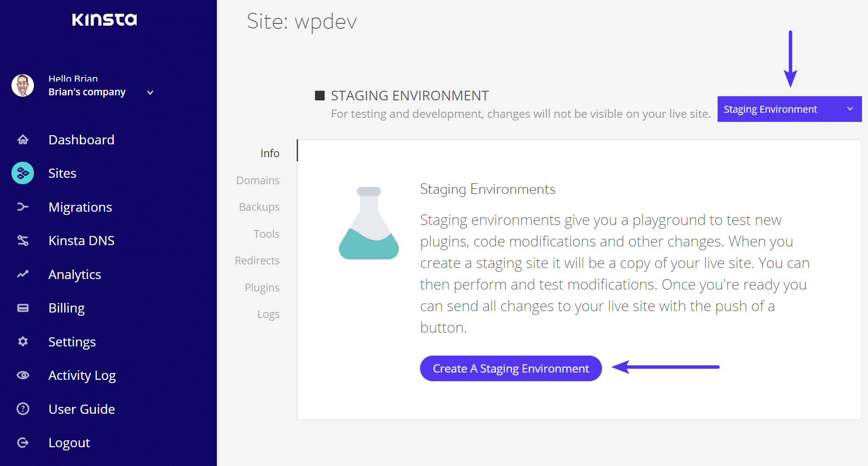
Task: Open the Backups tab
Action: pos(259,207)
